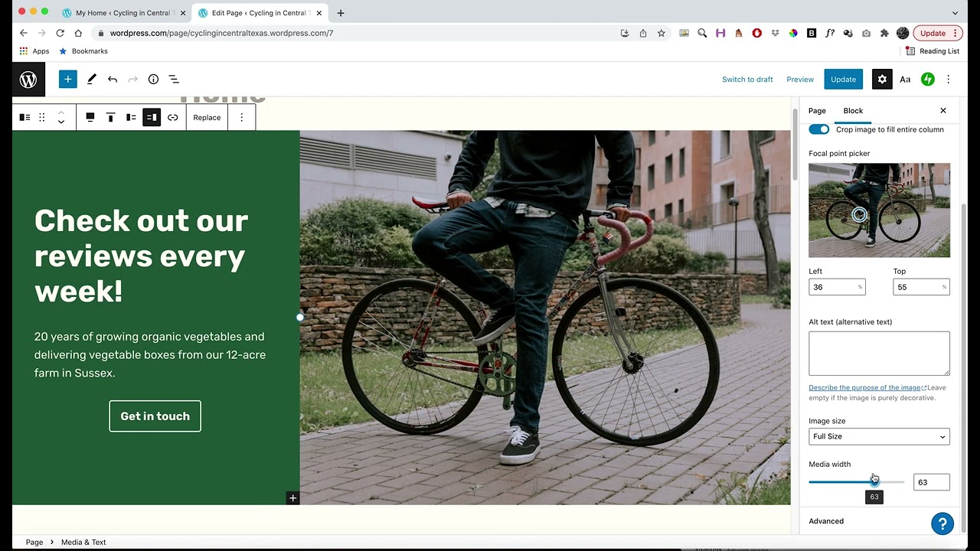The width and height of the screenshot is (980, 551).
Task: Open the document Details info icon
Action: point(153,80)
